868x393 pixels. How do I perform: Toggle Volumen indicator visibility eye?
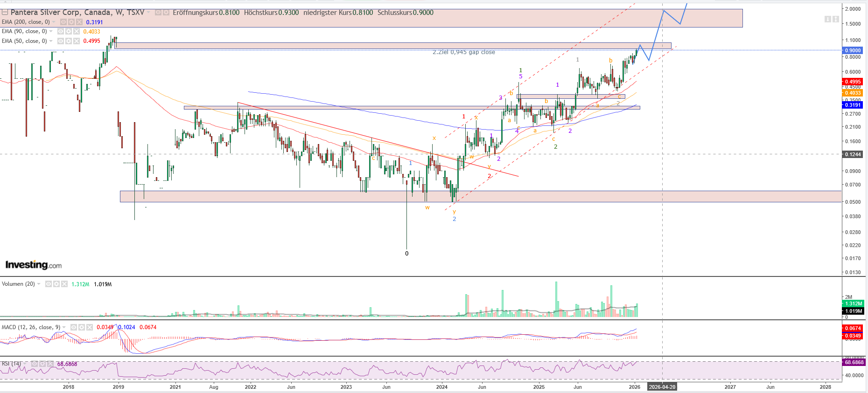pyautogui.click(x=49, y=284)
